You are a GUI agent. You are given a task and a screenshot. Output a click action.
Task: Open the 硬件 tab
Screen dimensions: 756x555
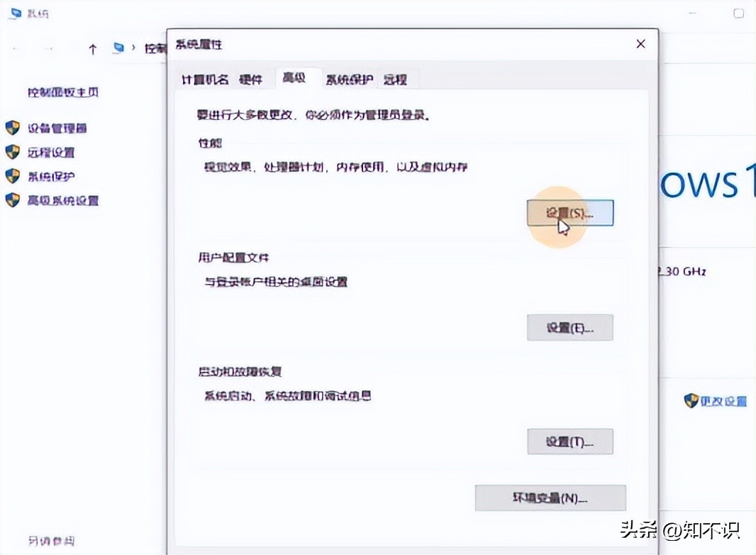(x=252, y=79)
